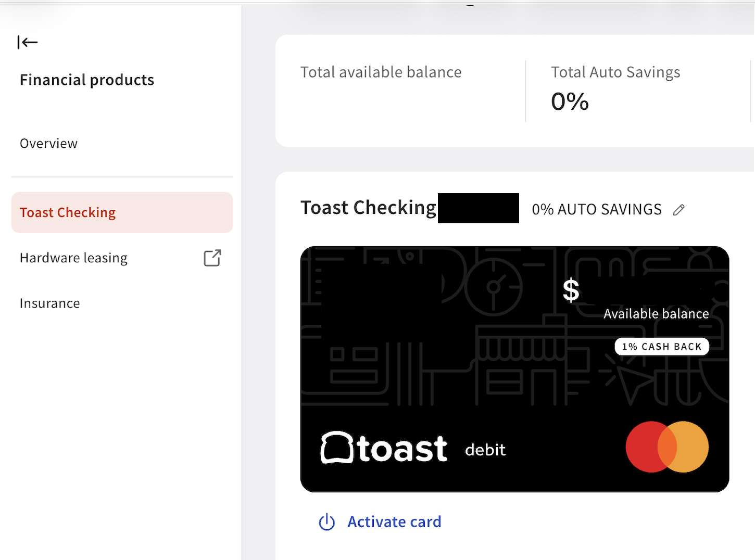Click the Activate card link
Screen dimensions: 755x560
(394, 522)
